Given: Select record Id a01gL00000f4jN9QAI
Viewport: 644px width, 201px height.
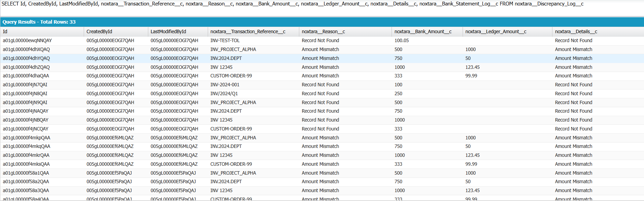Looking at the screenshot, I should pyautogui.click(x=25, y=102).
